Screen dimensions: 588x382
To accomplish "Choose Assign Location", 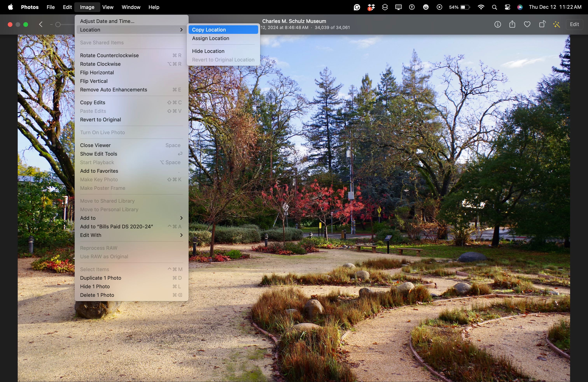I will 223,38.
